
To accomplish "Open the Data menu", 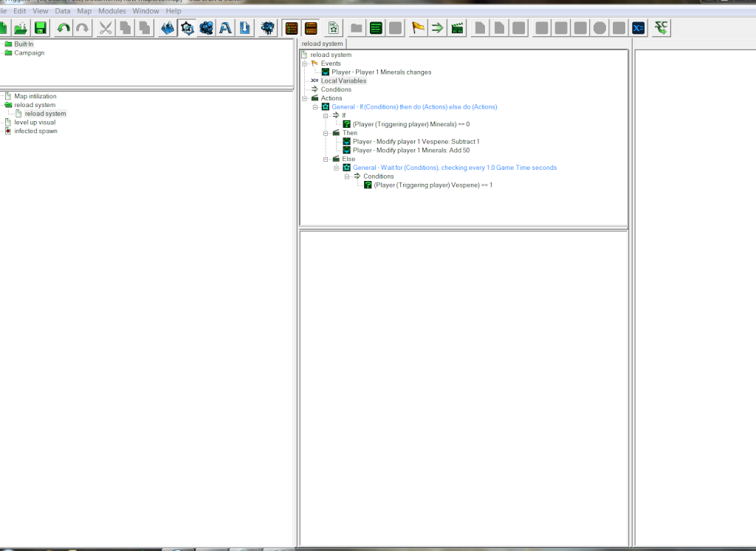I will pyautogui.click(x=62, y=10).
